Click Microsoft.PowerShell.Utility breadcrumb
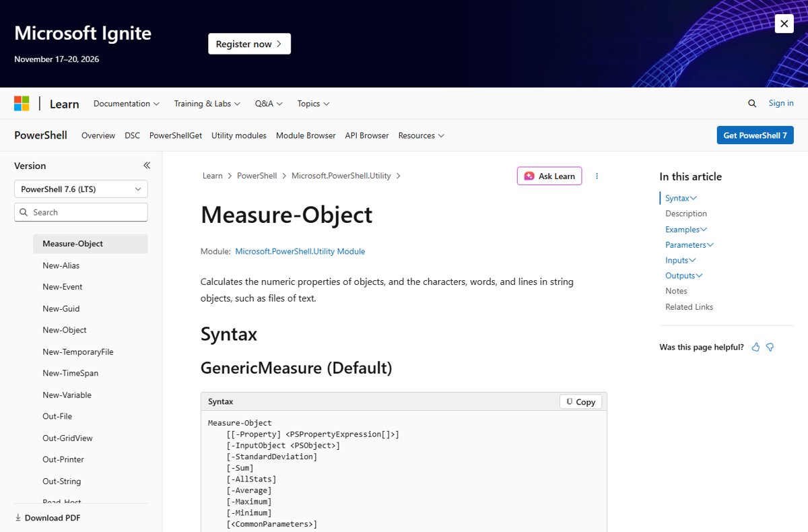Viewport: 808px width, 532px height. [x=341, y=176]
